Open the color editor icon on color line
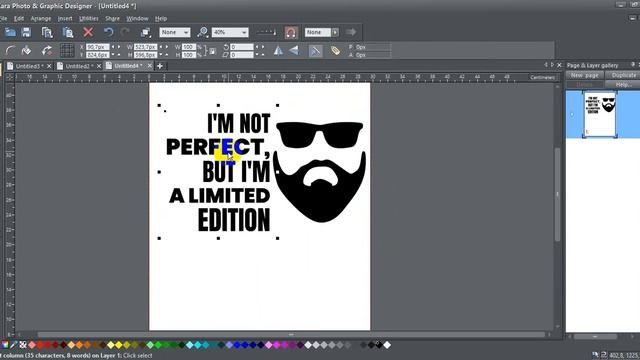 (x=5, y=345)
